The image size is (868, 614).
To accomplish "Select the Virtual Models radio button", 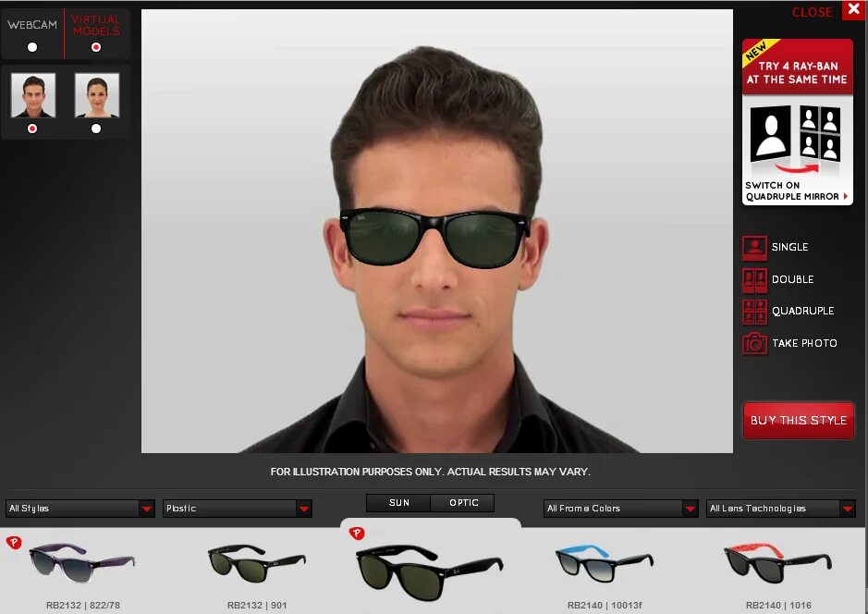I will tap(95, 47).
